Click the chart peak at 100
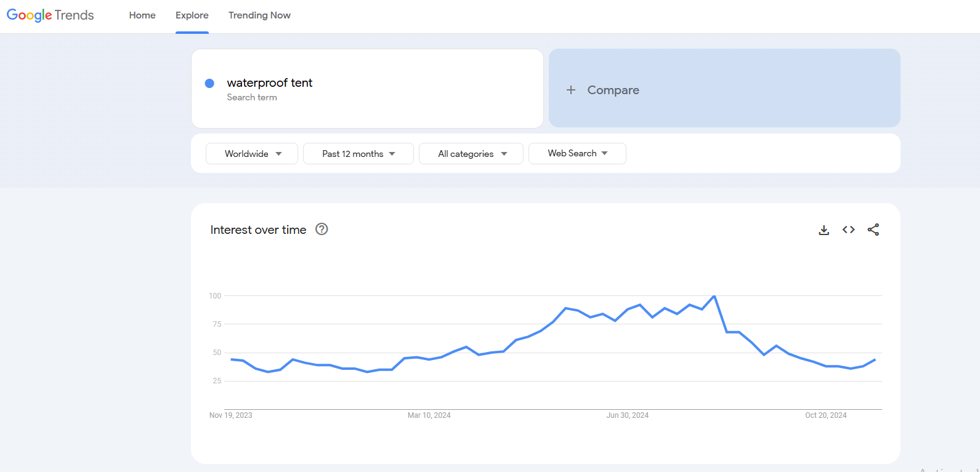Screen dimensions: 980x472 714,297
